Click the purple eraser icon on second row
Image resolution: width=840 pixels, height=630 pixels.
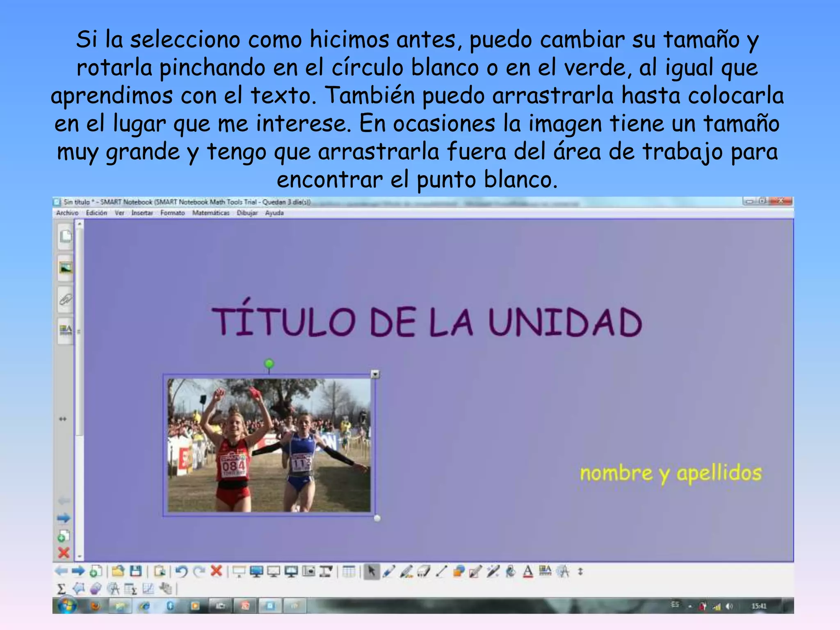96,589
